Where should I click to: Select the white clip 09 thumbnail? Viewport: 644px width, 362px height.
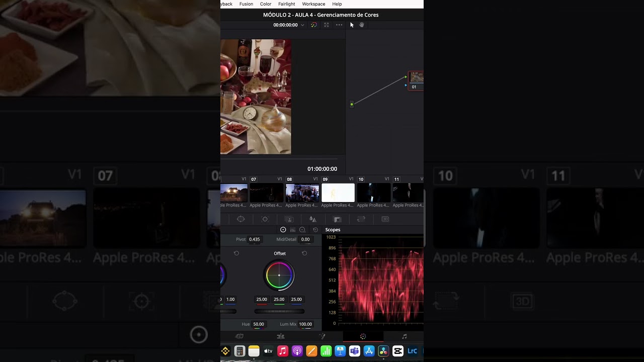[338, 193]
